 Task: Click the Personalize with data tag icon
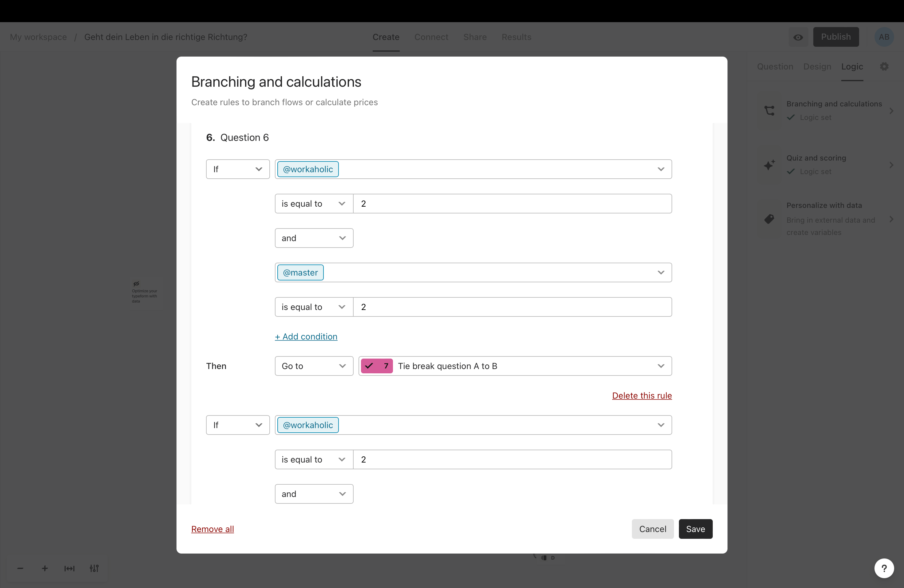769,219
